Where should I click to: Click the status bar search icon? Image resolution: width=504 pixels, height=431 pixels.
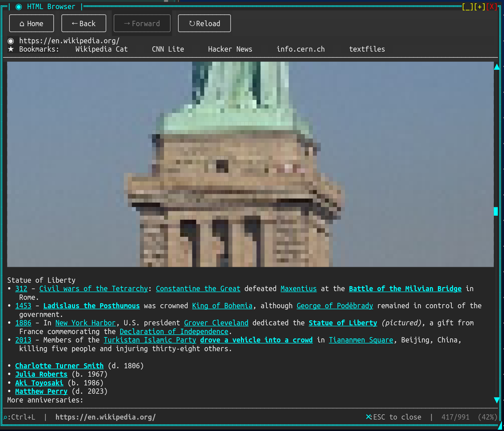click(5, 417)
